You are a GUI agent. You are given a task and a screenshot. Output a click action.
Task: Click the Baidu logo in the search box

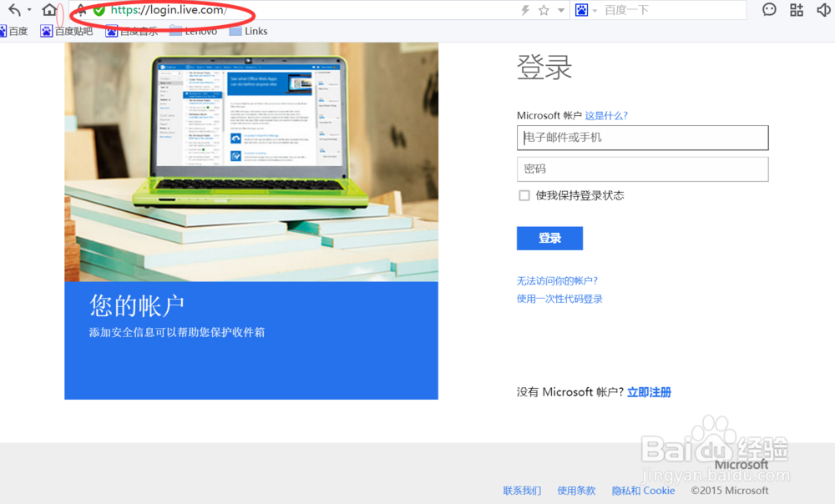[x=581, y=10]
